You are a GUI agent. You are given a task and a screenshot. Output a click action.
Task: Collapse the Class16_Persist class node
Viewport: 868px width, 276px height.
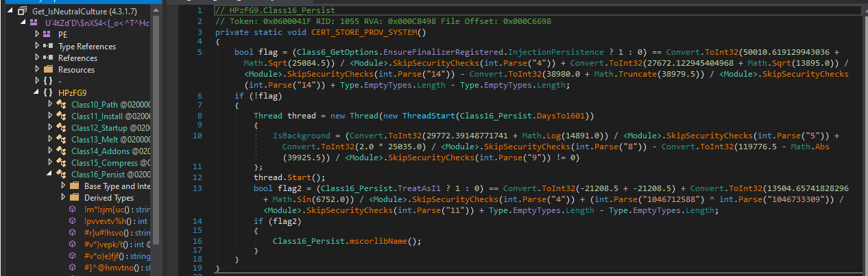(x=50, y=174)
